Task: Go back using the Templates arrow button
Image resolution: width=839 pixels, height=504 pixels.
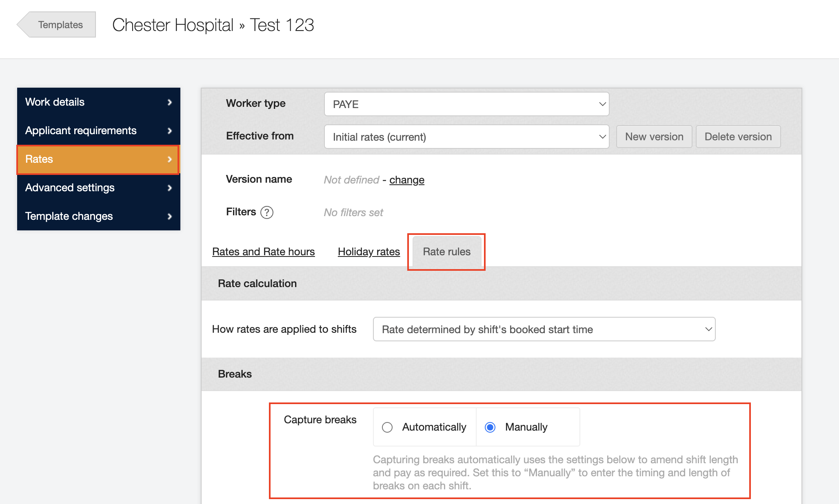Action: click(x=57, y=25)
